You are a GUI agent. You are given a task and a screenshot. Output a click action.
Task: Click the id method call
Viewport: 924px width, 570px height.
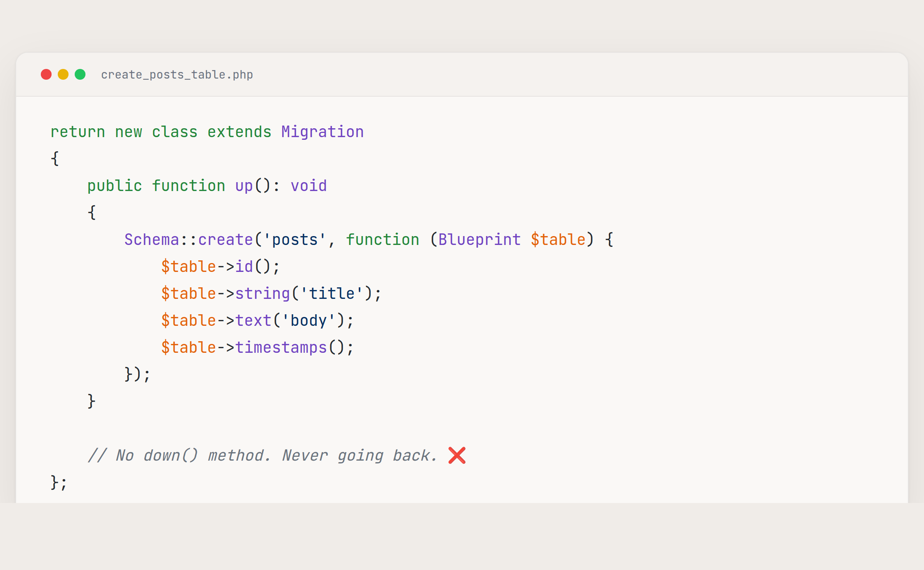click(x=244, y=267)
